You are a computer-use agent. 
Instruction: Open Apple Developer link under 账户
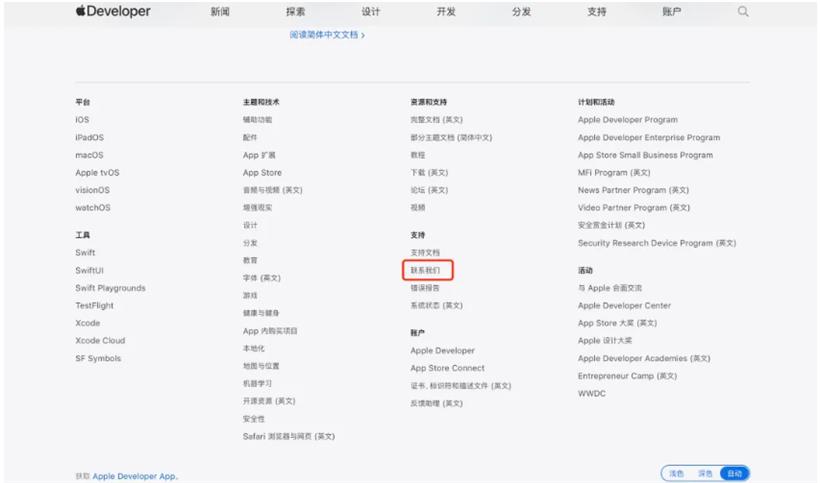click(x=442, y=350)
